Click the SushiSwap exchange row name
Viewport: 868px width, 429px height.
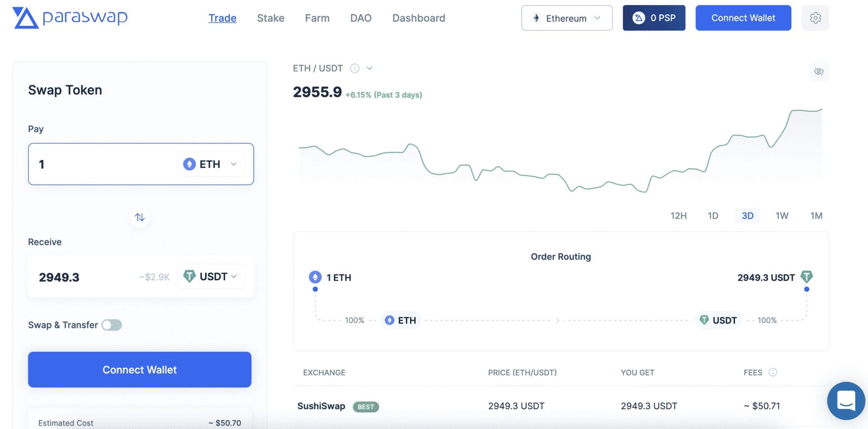point(321,406)
